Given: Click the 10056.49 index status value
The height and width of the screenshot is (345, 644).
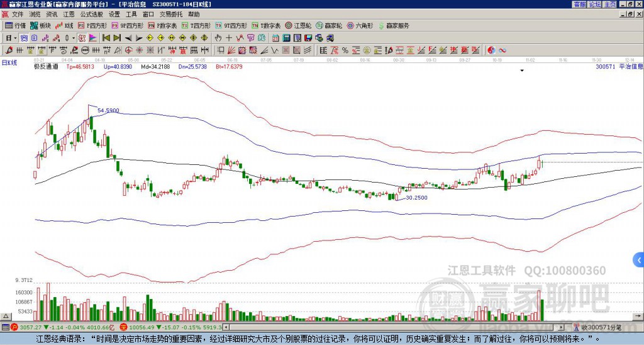Looking at the screenshot, I should 140,327.
